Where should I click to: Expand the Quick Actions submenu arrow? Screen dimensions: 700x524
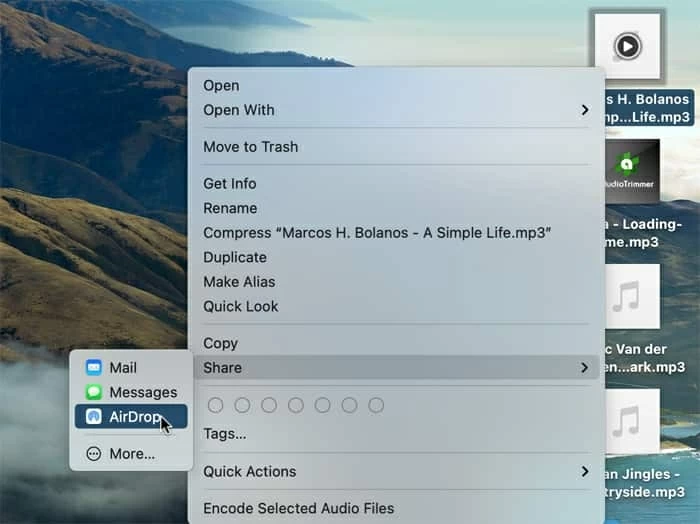tap(585, 471)
